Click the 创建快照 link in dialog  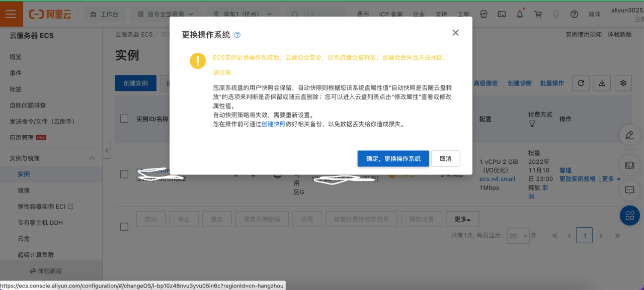coord(273,124)
